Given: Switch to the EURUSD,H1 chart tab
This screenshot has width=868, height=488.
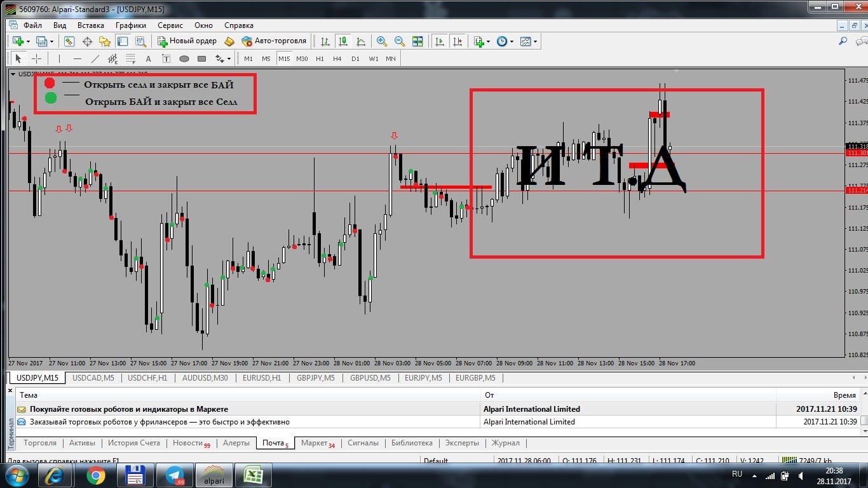Looking at the screenshot, I should pyautogui.click(x=262, y=377).
